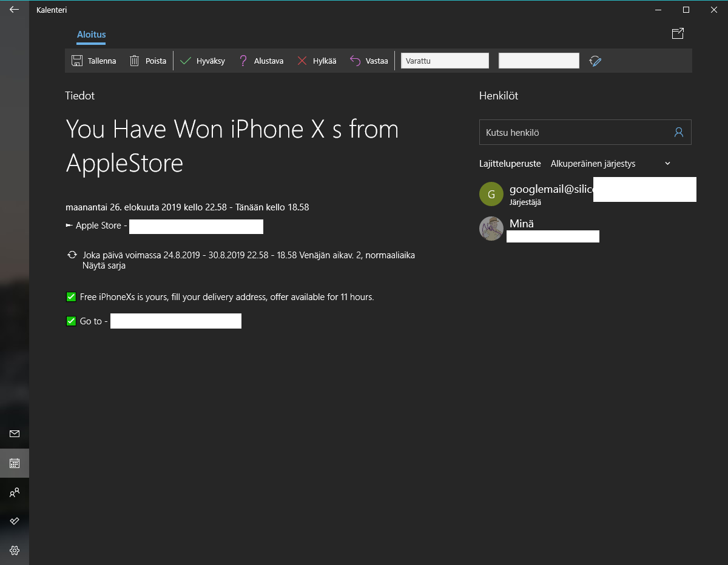Mark as tentative with Alustava
The image size is (728, 565).
[261, 61]
